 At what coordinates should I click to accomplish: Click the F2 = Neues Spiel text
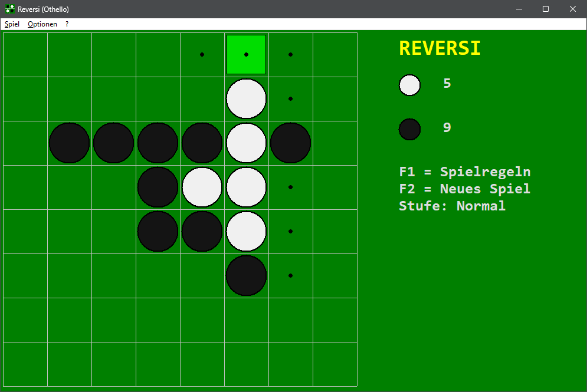point(466,189)
